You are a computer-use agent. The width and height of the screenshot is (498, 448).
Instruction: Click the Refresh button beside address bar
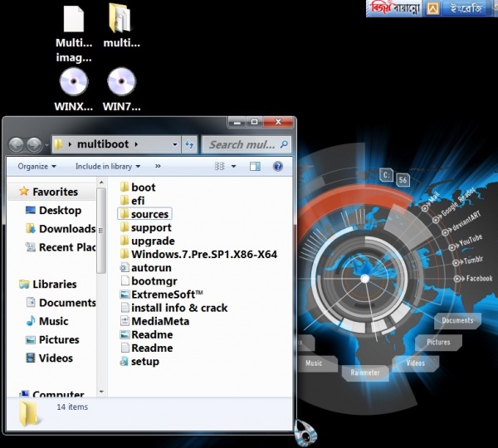[x=189, y=144]
